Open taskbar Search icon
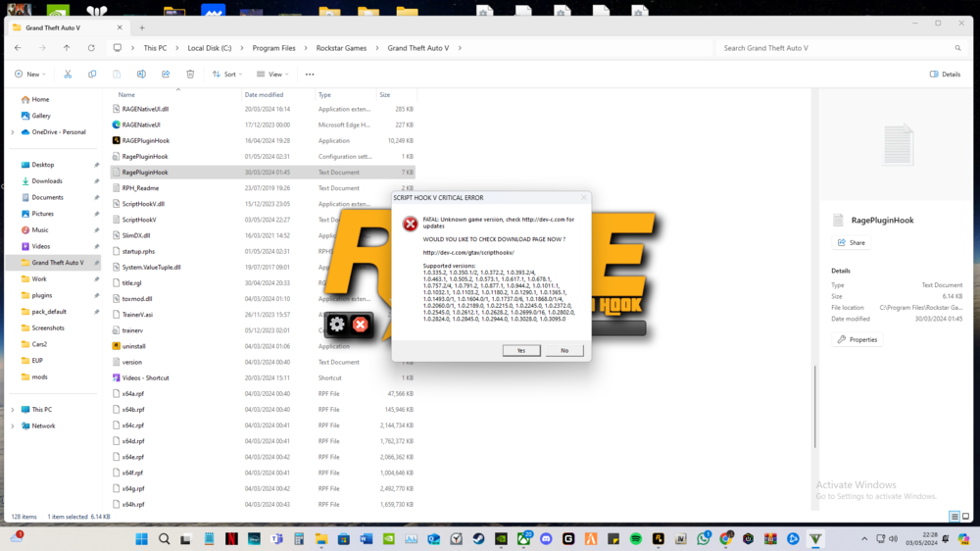The image size is (980, 551). coord(164,538)
